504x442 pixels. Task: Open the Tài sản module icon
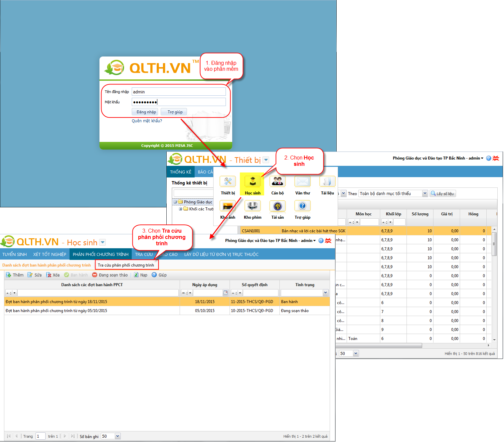(277, 206)
